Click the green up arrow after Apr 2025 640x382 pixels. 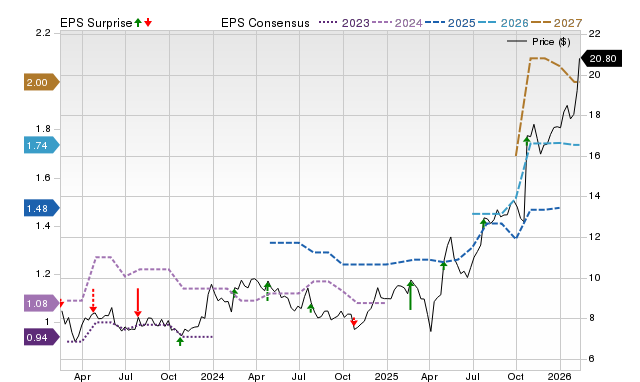(444, 265)
